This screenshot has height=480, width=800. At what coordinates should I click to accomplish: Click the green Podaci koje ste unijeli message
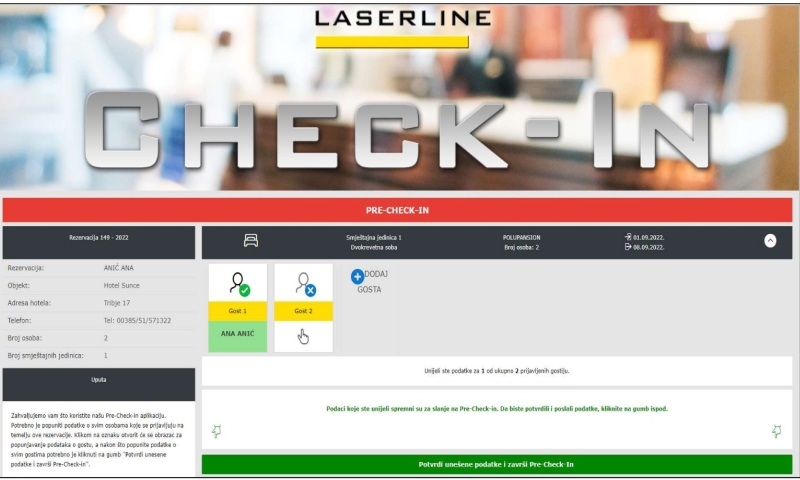click(x=496, y=409)
